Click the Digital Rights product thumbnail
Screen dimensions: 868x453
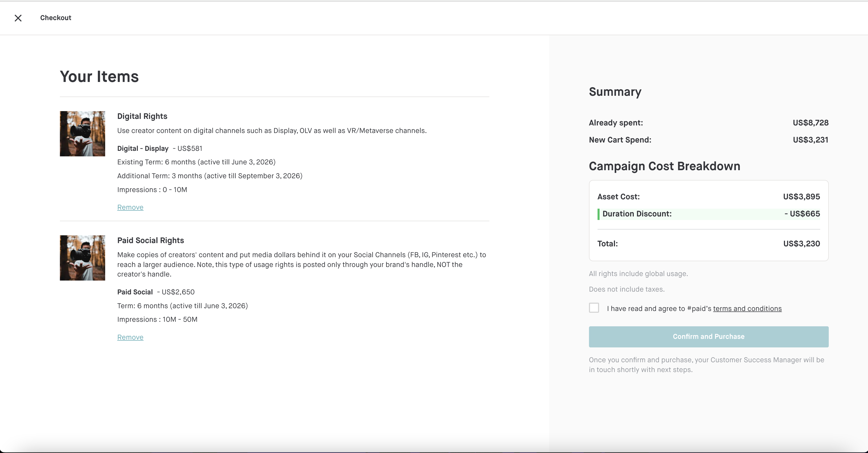pos(83,134)
